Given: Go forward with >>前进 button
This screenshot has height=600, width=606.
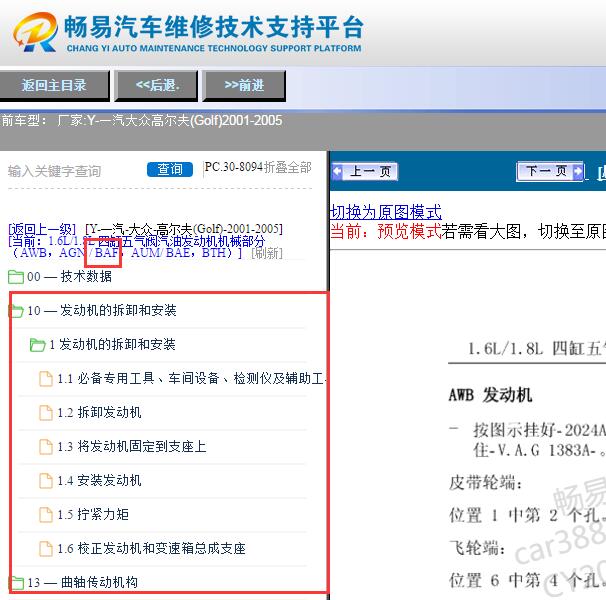Looking at the screenshot, I should [x=244, y=85].
